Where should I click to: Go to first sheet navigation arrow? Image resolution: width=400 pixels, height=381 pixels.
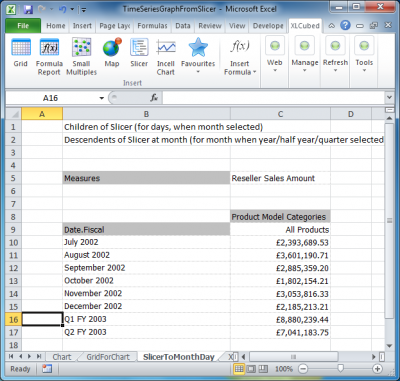pyautogui.click(x=11, y=357)
